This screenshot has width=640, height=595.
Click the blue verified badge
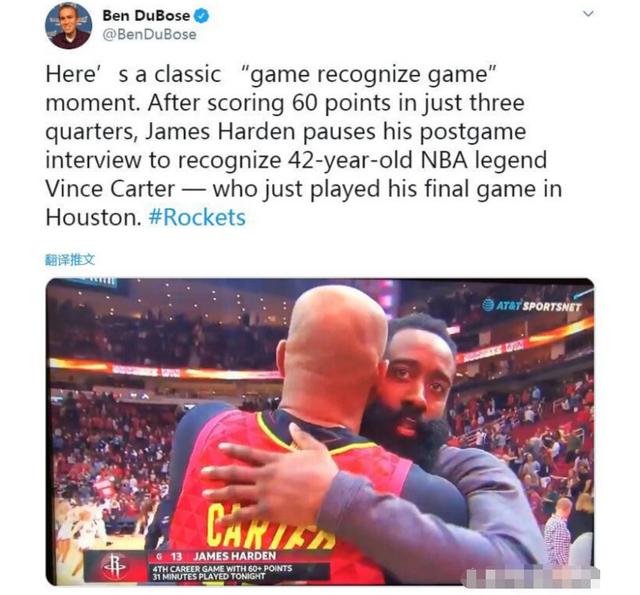pyautogui.click(x=202, y=16)
